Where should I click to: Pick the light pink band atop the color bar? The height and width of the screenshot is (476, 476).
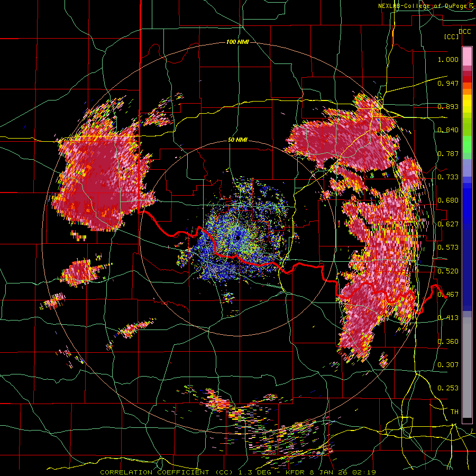point(467,56)
